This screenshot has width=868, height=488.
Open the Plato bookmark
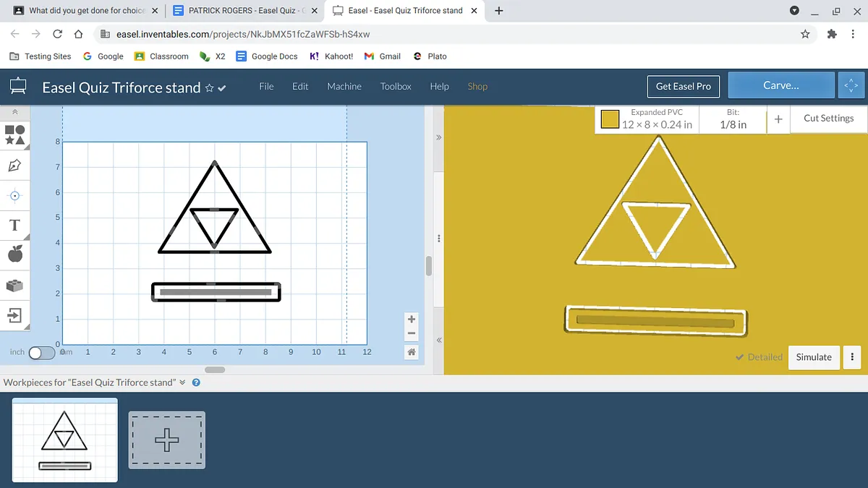(x=430, y=56)
